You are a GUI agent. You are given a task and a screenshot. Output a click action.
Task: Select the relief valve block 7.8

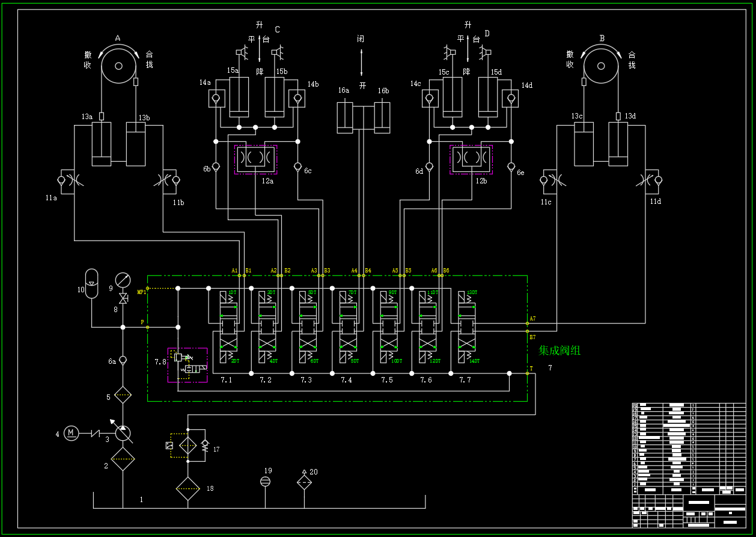[187, 365]
